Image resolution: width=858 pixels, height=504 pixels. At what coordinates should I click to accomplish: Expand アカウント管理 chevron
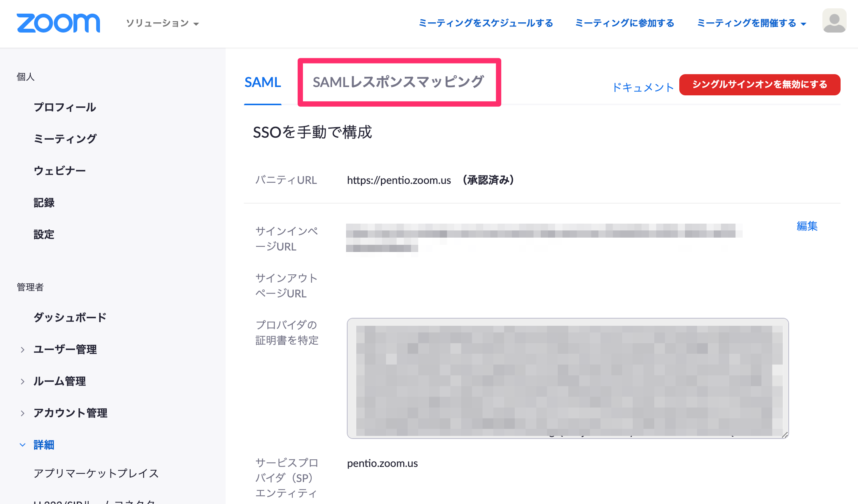click(23, 413)
